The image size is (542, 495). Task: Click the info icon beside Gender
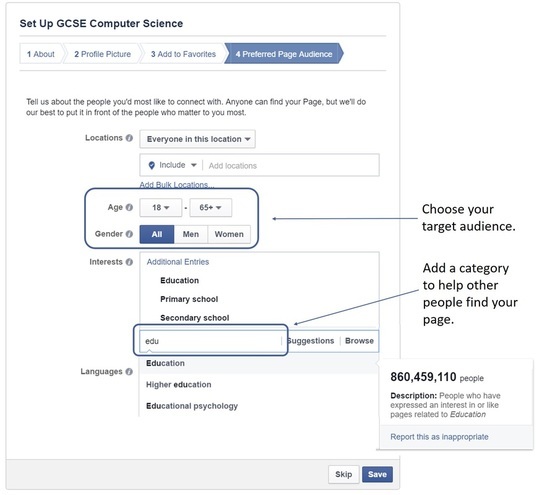[x=129, y=234]
